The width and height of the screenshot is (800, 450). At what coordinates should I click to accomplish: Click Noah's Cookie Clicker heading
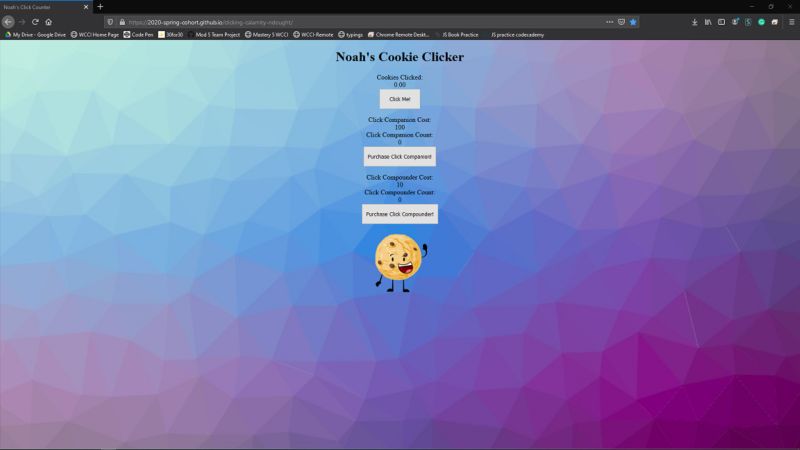tap(399, 57)
